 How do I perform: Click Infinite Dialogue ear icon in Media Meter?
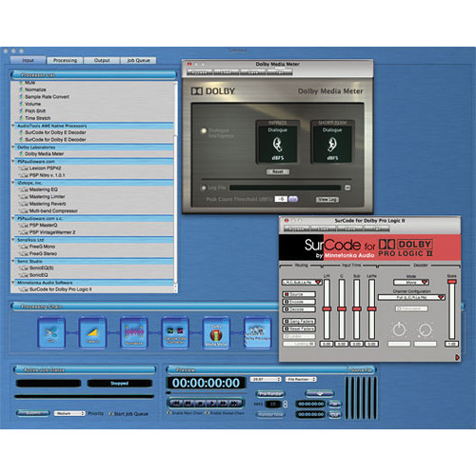tap(277, 145)
